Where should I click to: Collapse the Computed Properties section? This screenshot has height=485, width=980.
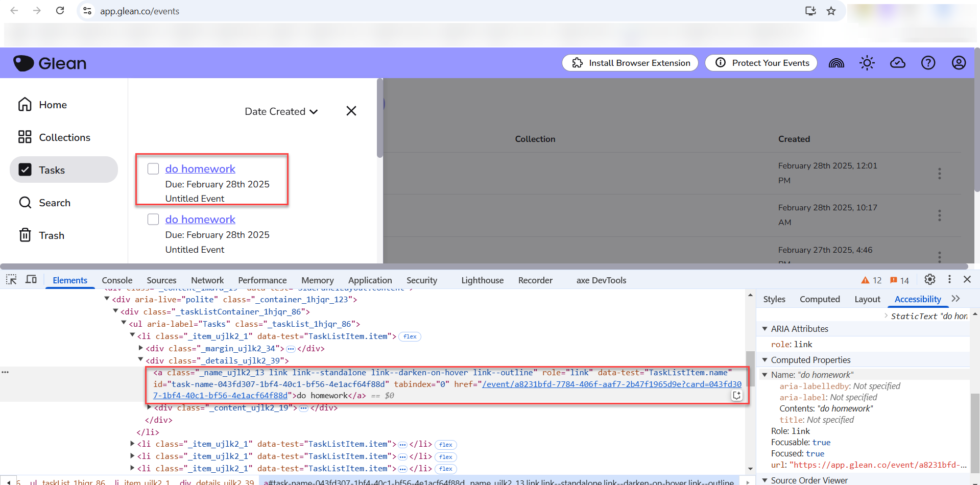[x=765, y=360]
